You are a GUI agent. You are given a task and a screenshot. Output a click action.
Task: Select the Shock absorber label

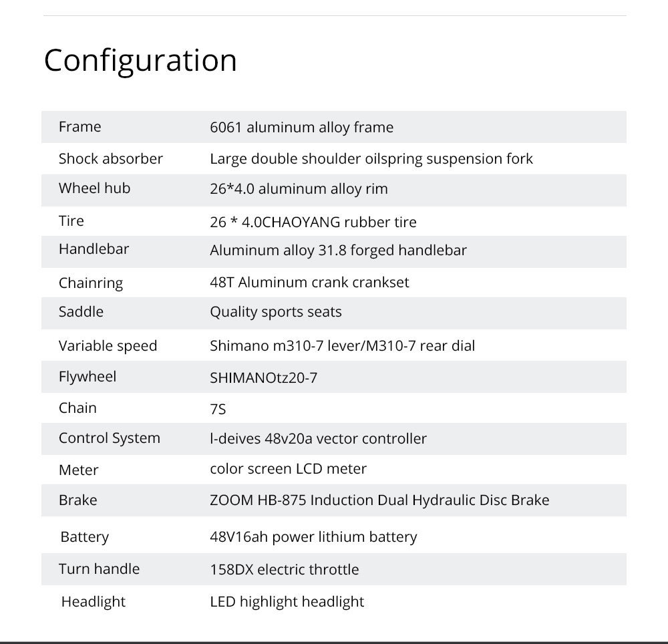[x=111, y=158]
